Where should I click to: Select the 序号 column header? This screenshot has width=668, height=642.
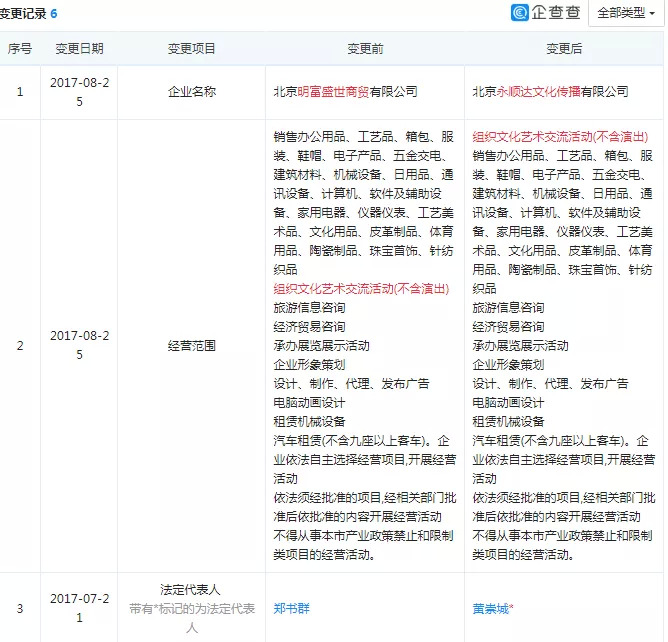[20, 48]
